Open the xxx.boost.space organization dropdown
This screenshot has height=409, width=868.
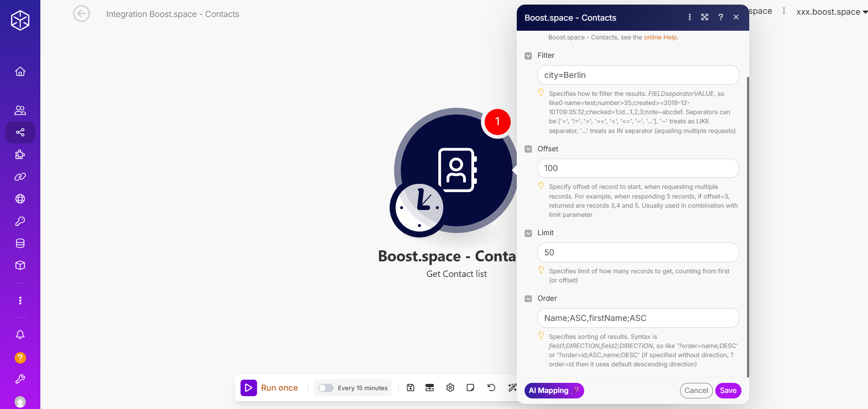[x=831, y=12]
